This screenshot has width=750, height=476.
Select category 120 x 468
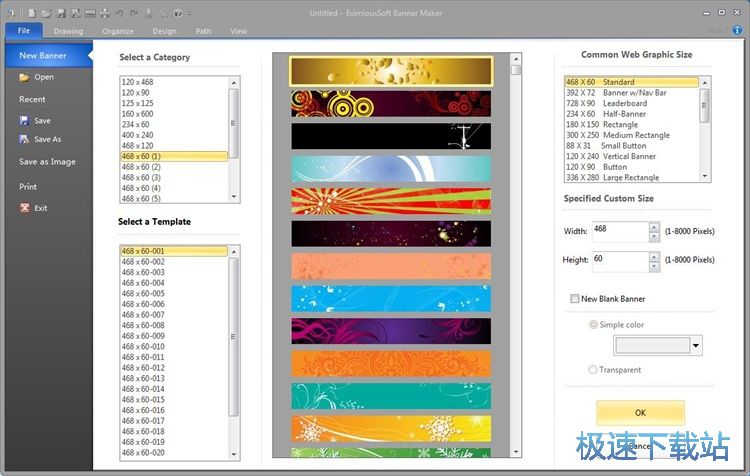(x=174, y=82)
